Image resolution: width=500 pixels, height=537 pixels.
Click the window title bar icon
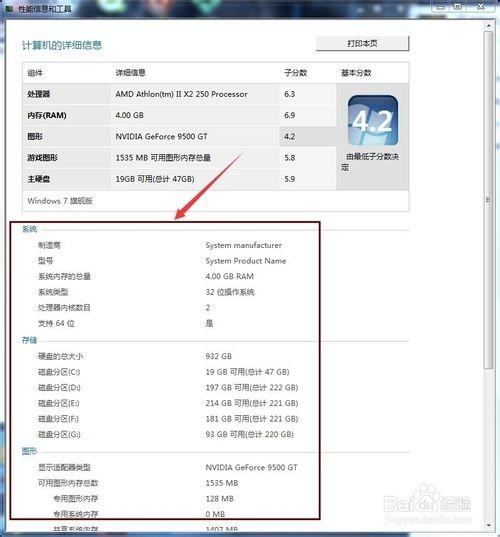(x=9, y=8)
